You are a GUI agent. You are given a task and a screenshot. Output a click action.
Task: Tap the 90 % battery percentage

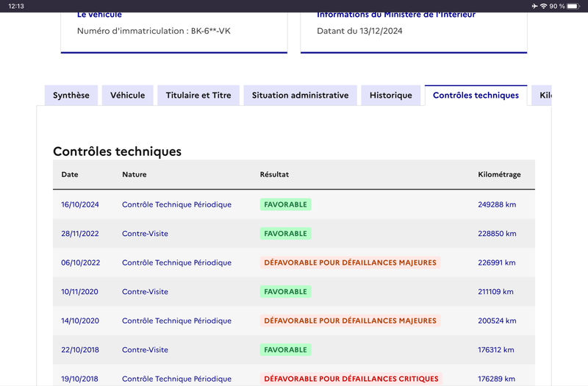pyautogui.click(x=557, y=6)
